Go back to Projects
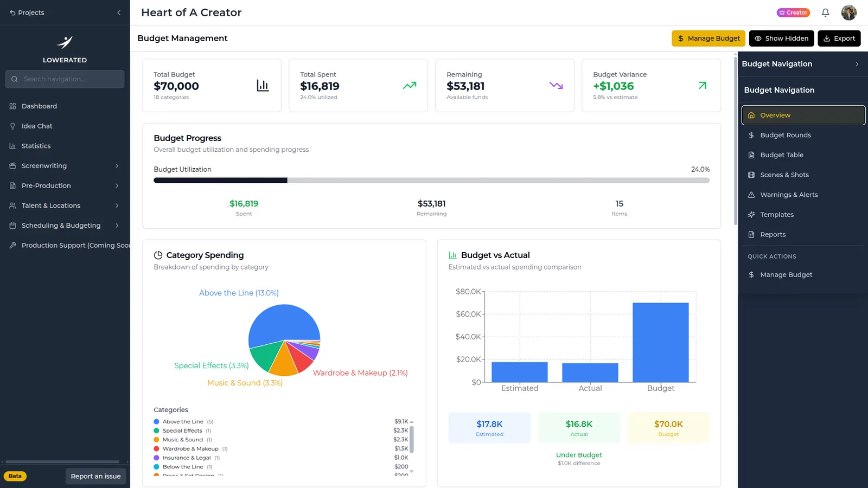Viewport: 868px width, 488px height. [27, 12]
